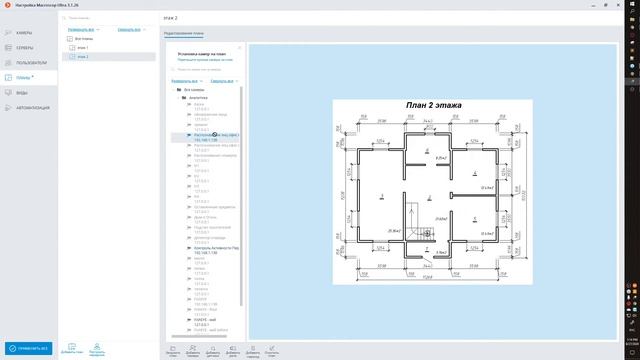Click the Загрузить план toolbar icon

(x=173, y=349)
